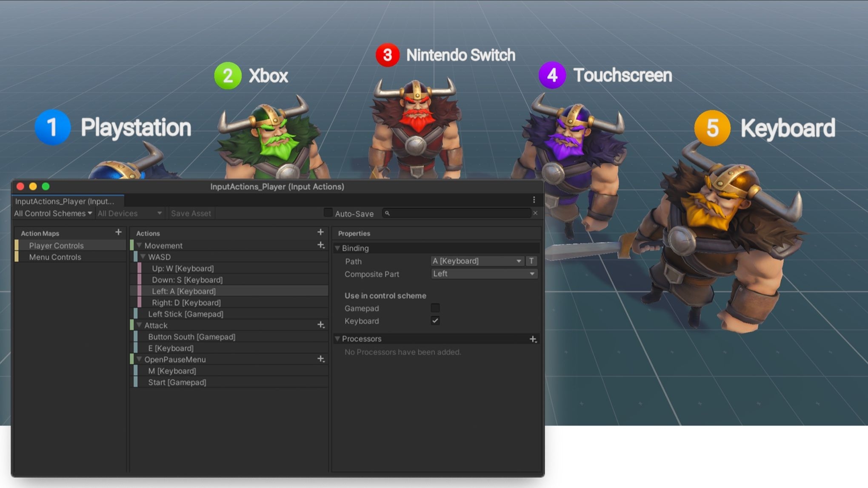Viewport: 868px width, 488px height.
Task: Click the Add Binding plus icon next to OpenPauseMenu
Action: [320, 359]
